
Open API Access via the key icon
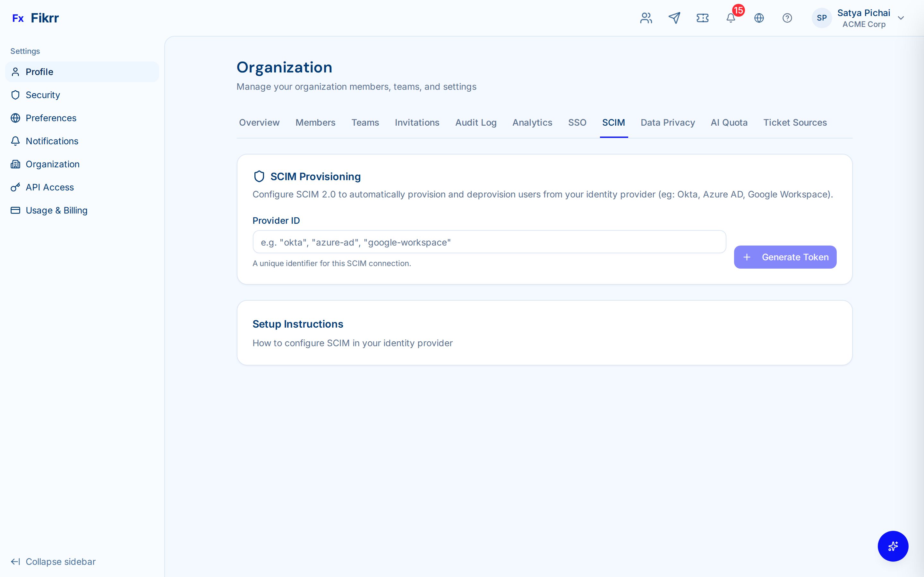click(x=15, y=187)
